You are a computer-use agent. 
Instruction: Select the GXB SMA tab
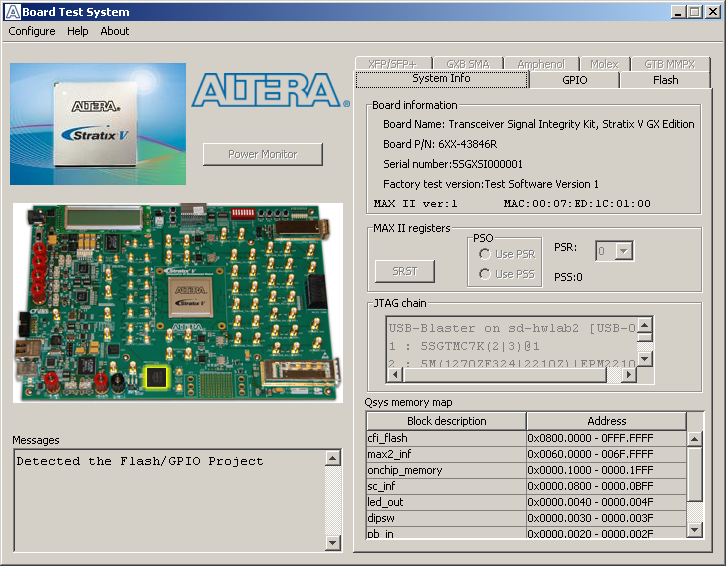click(468, 64)
